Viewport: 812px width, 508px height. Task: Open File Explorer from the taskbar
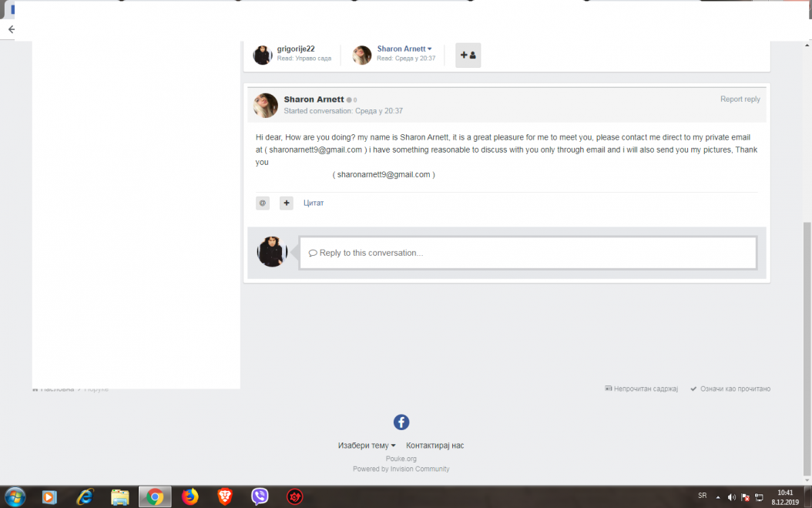(x=119, y=496)
